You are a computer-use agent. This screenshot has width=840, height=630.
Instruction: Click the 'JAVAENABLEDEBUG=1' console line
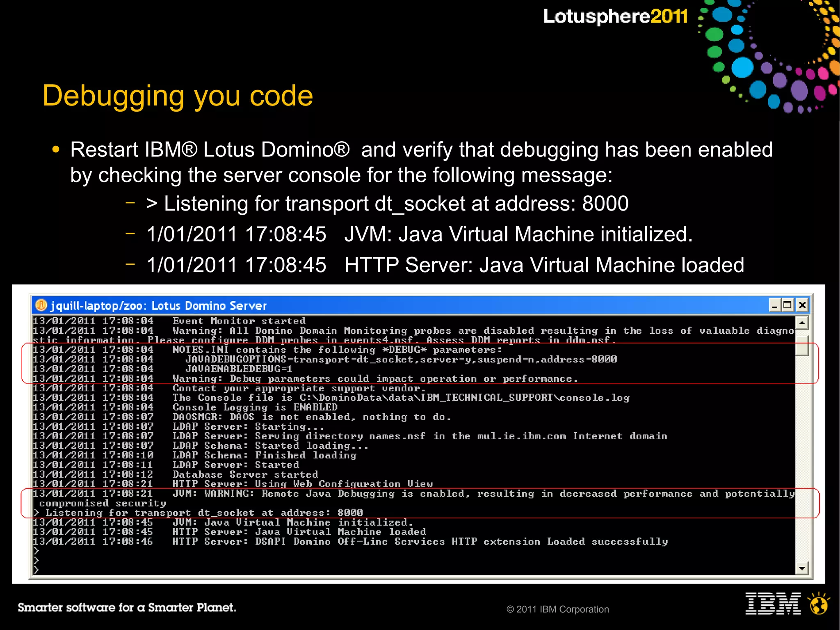(162, 369)
